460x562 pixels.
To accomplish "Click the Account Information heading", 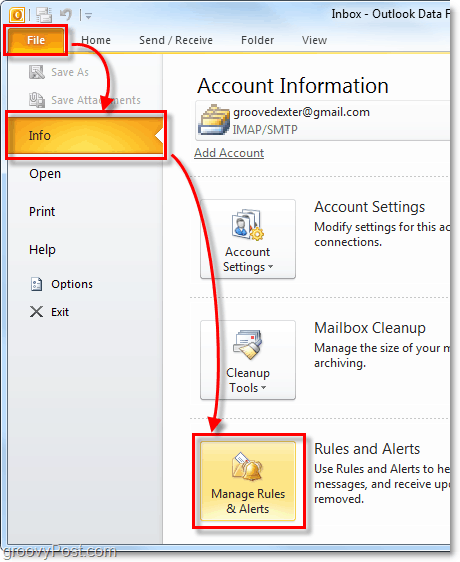I will coord(293,86).
